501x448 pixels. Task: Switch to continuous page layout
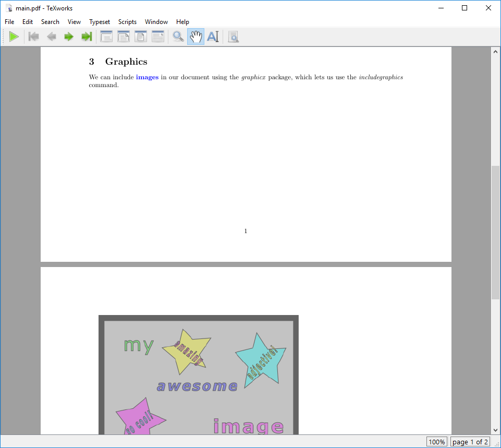coord(157,37)
